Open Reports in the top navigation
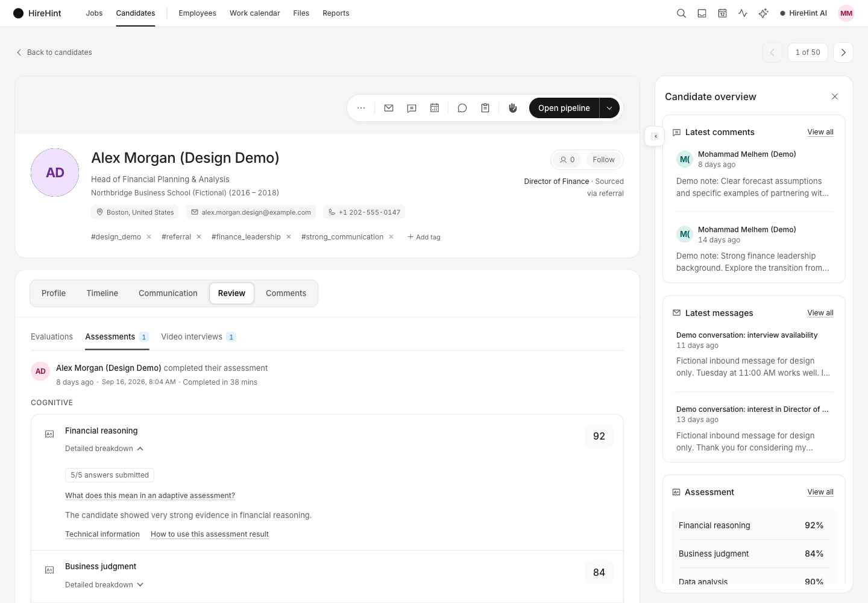868x603 pixels. click(336, 13)
